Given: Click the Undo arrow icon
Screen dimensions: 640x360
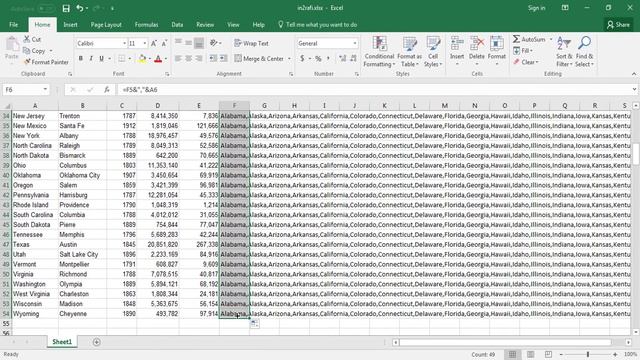Looking at the screenshot, I should click(x=80, y=8).
